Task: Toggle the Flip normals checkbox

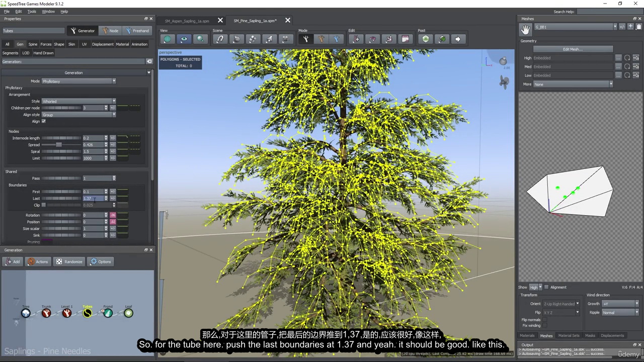Action: (x=544, y=320)
